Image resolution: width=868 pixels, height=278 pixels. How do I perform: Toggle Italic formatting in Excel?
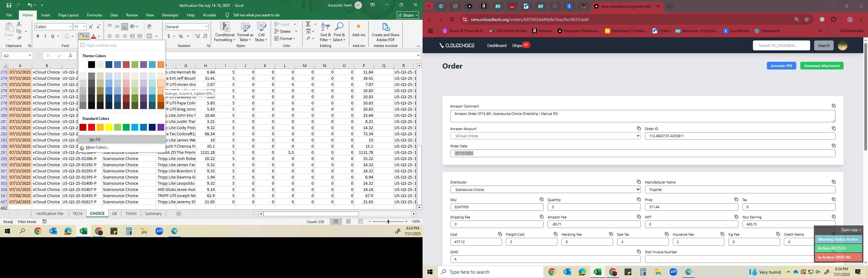(45, 36)
